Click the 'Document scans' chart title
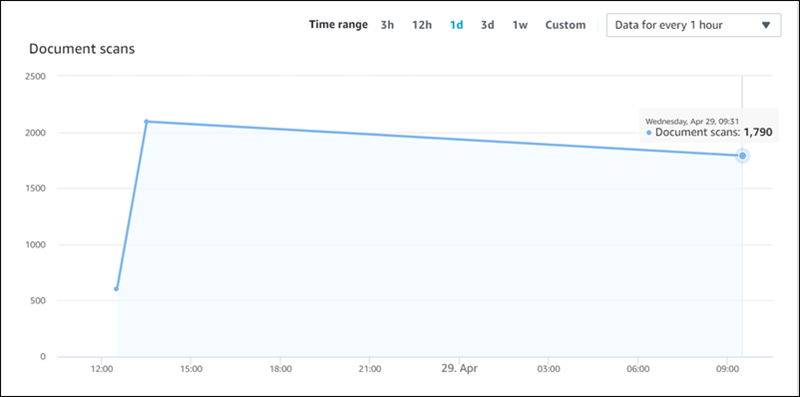 [82, 49]
